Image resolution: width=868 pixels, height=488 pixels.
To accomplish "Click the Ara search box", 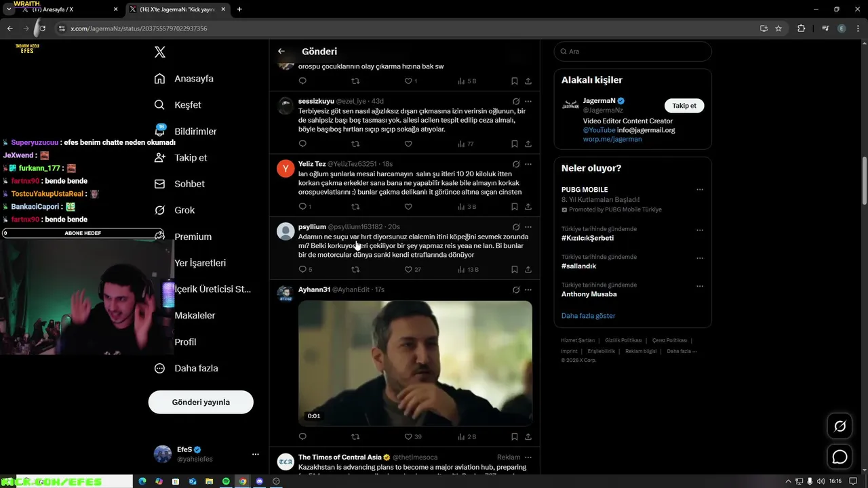I will pos(633,52).
